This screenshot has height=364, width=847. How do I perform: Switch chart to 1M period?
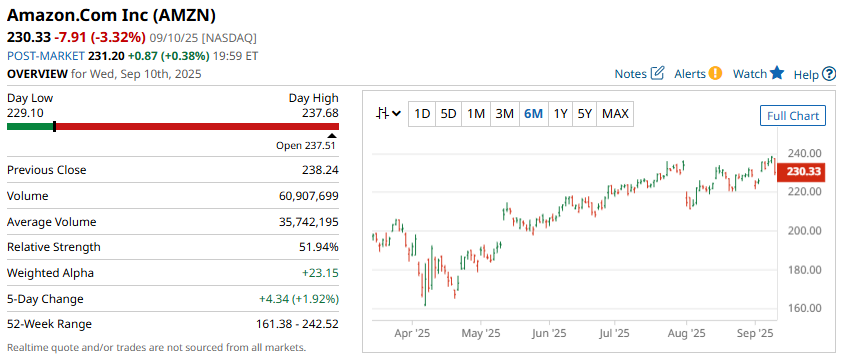(476, 114)
